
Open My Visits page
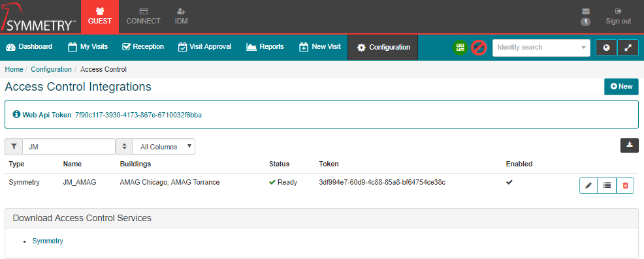[88, 47]
